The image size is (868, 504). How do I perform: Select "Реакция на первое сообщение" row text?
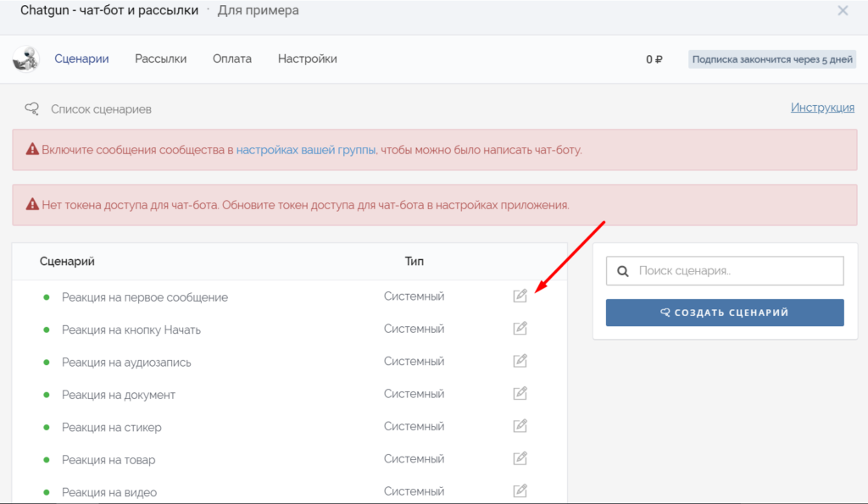144,297
